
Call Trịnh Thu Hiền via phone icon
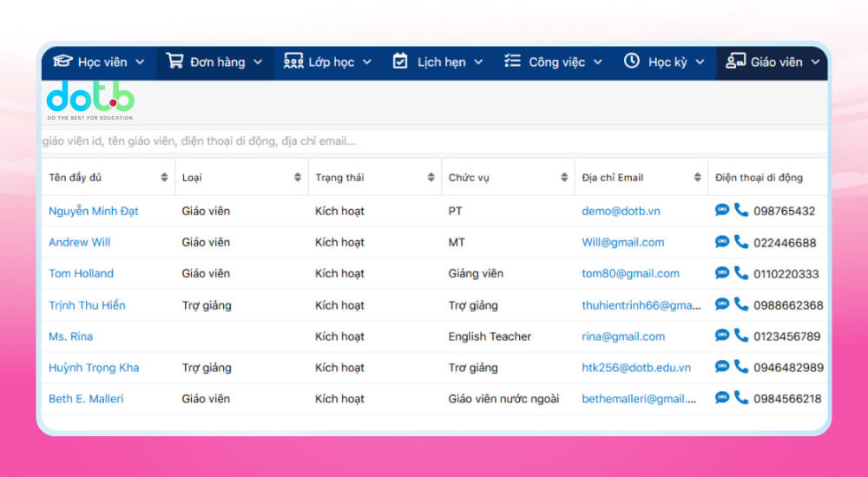tap(740, 304)
